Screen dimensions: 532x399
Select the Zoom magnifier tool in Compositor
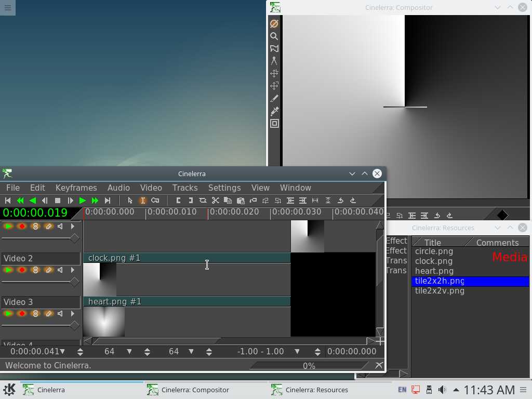point(274,36)
